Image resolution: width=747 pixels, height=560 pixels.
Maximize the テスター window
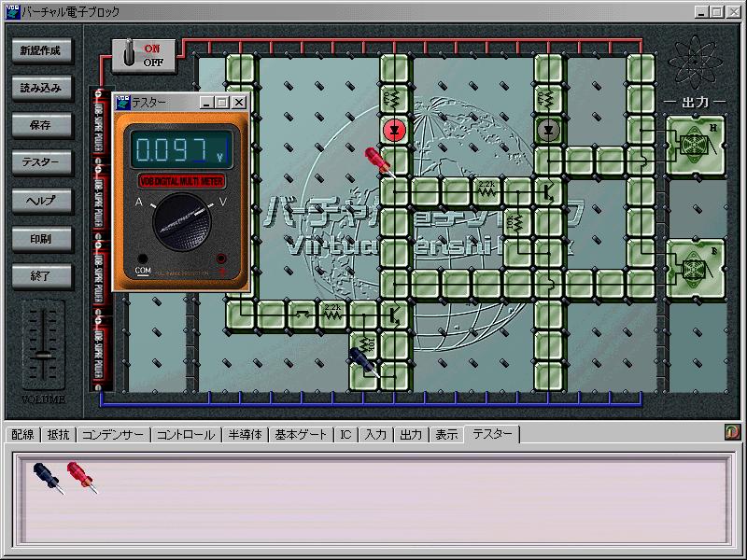222,103
